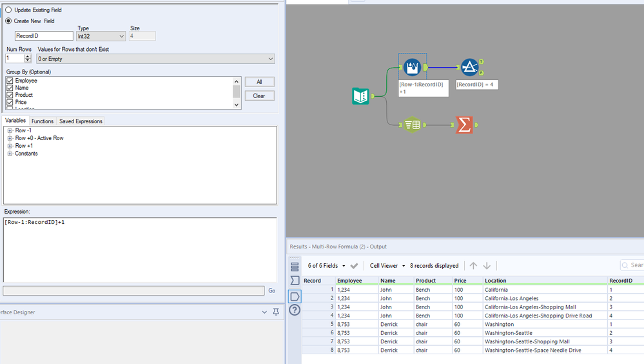Click the All button for Group By
Viewport: 644px width, 364px height.
[x=259, y=82]
